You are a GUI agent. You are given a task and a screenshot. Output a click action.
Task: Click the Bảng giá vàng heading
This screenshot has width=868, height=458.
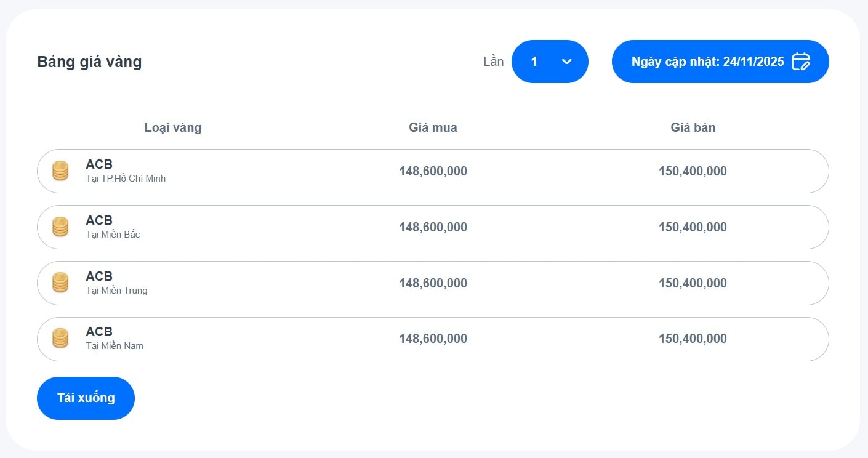click(89, 62)
